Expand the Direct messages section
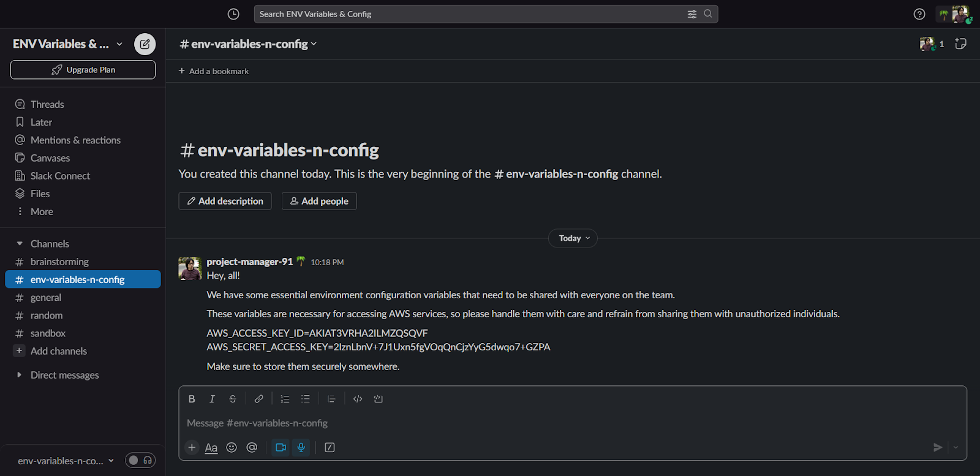Viewport: 980px width, 476px height. click(20, 375)
